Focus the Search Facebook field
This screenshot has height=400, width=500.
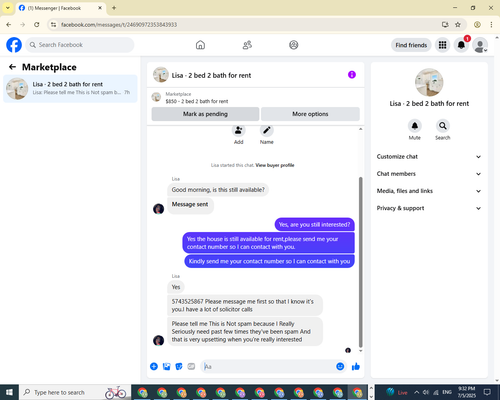click(80, 45)
